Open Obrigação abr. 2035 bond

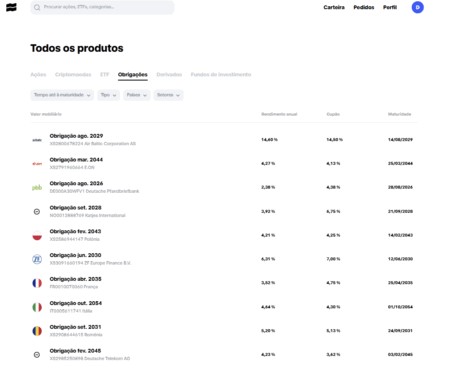224,283
